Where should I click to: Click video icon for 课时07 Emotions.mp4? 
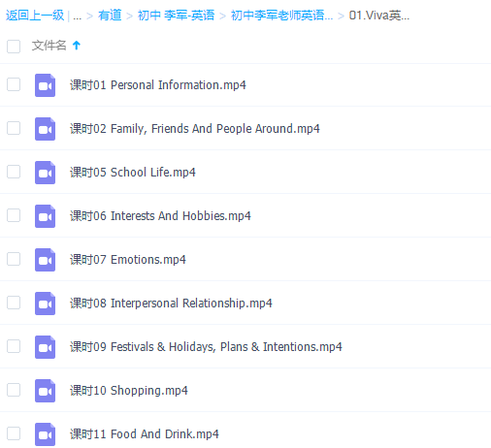45,260
